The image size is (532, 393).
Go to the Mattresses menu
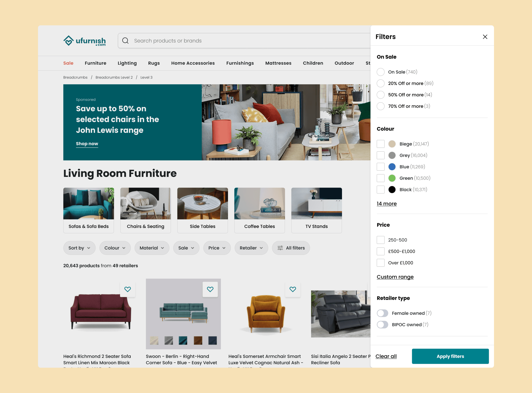click(x=278, y=63)
